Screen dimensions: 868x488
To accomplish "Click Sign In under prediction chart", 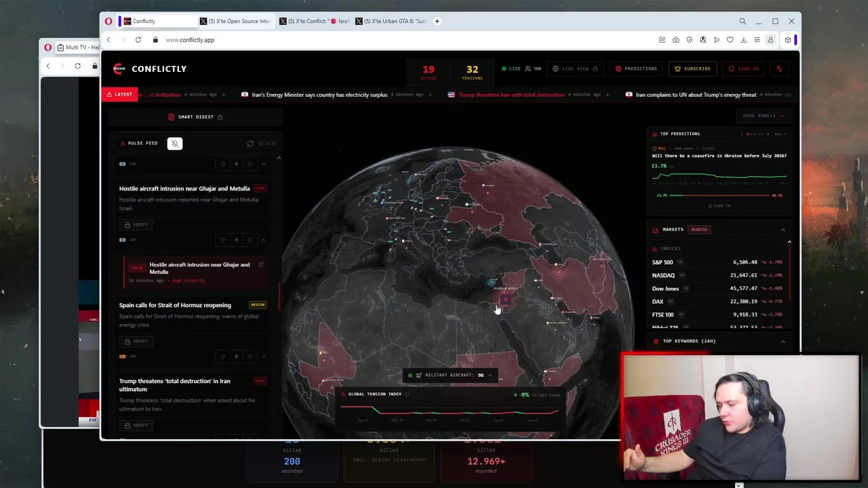I will (719, 206).
